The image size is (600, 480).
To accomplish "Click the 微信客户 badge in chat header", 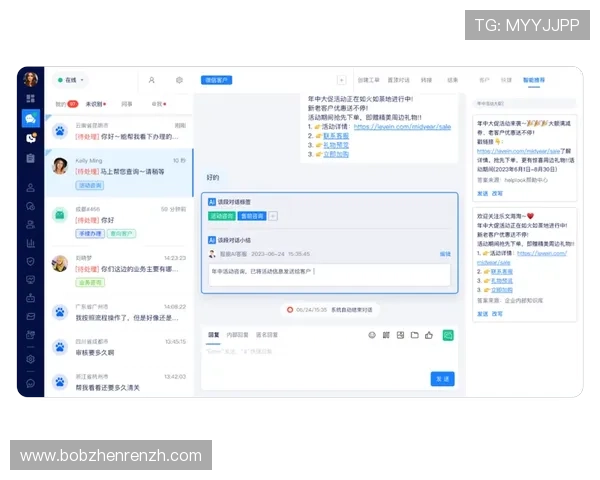I will click(217, 80).
